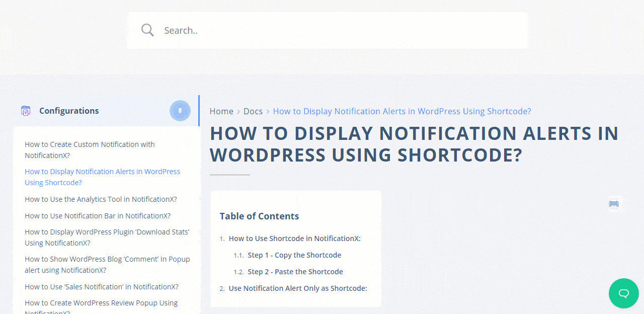This screenshot has width=644, height=314.
Task: Jump to 'How to Use Shortcode in NotificationX'
Action: click(x=294, y=239)
